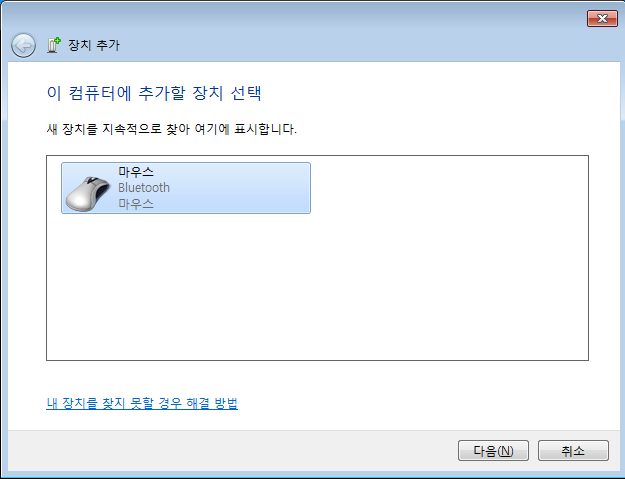
Task: Click the back arrow button
Action: coord(24,45)
